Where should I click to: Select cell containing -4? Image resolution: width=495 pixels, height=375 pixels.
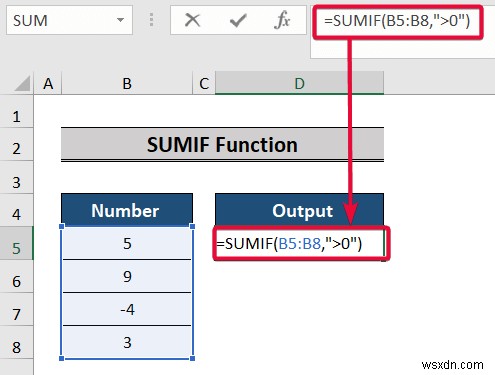tap(127, 309)
